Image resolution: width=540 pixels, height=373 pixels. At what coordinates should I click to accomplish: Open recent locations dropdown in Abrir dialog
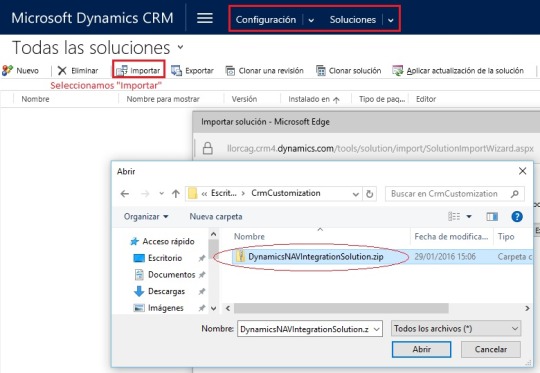click(162, 194)
